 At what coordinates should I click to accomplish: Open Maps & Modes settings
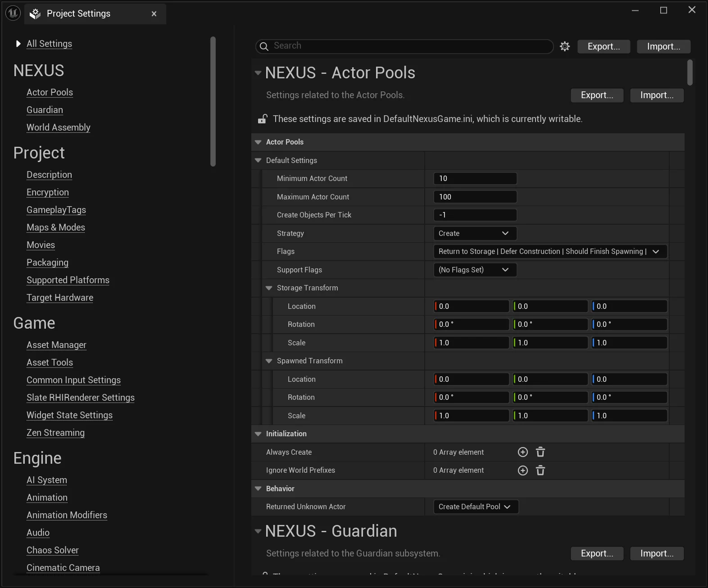(x=56, y=227)
